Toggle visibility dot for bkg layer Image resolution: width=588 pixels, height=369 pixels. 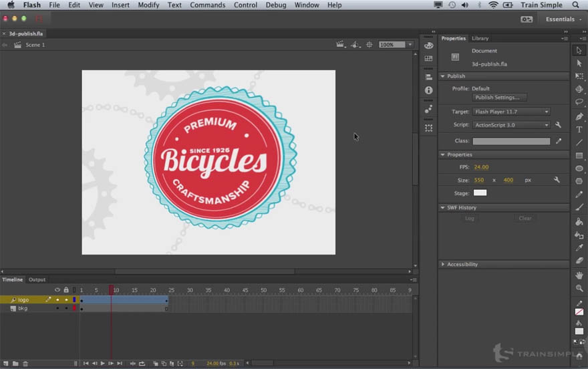pos(57,308)
